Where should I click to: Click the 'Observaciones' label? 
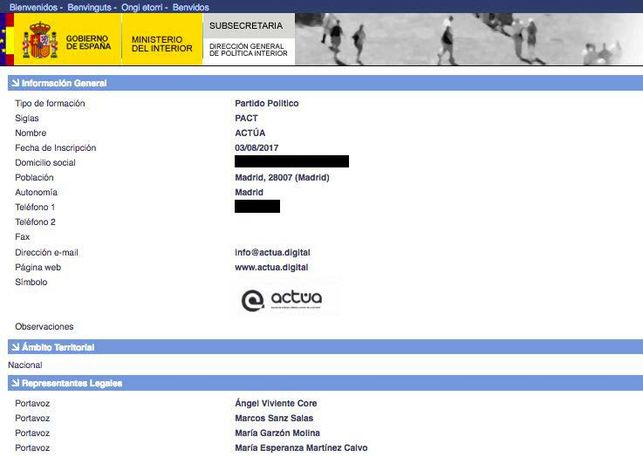click(x=44, y=326)
